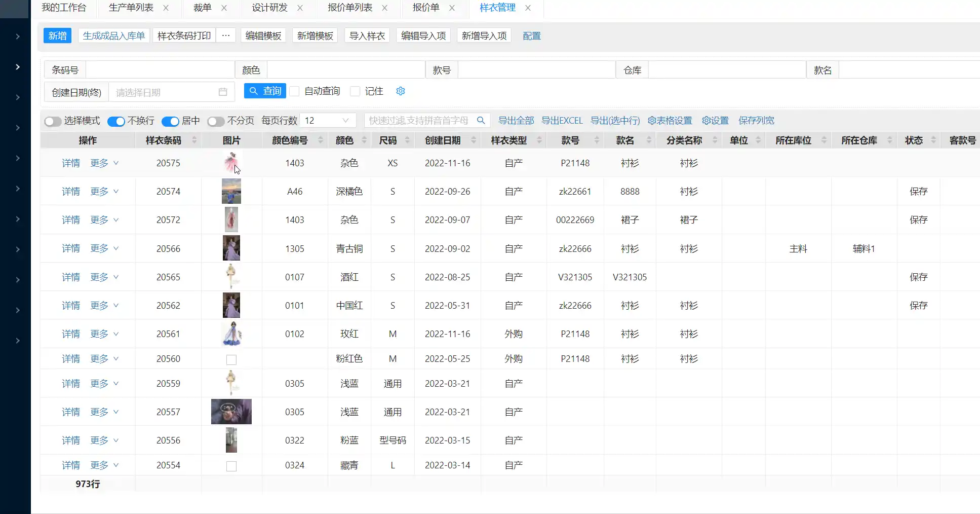Click 保存列宽 link
The height and width of the screenshot is (514, 980).
click(x=756, y=121)
